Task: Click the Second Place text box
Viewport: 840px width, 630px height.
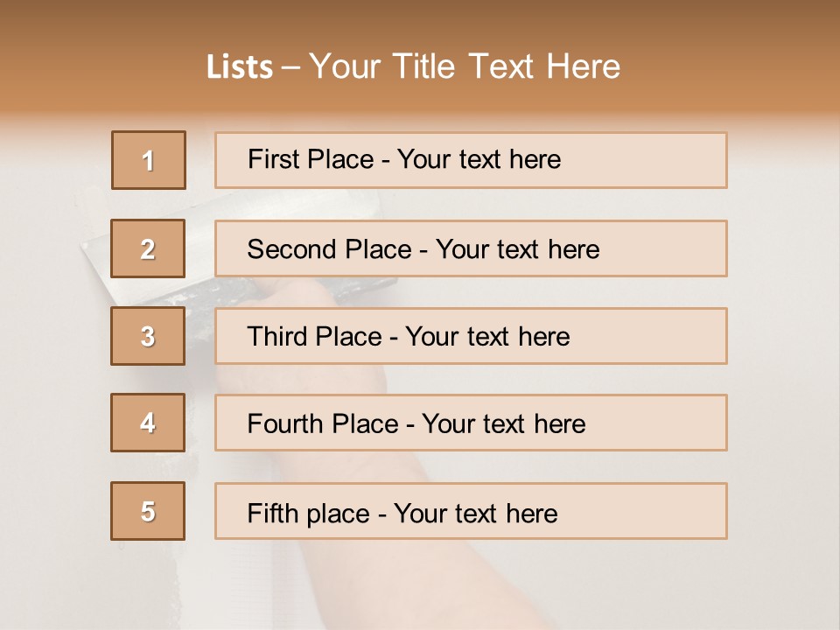Action: tap(471, 249)
